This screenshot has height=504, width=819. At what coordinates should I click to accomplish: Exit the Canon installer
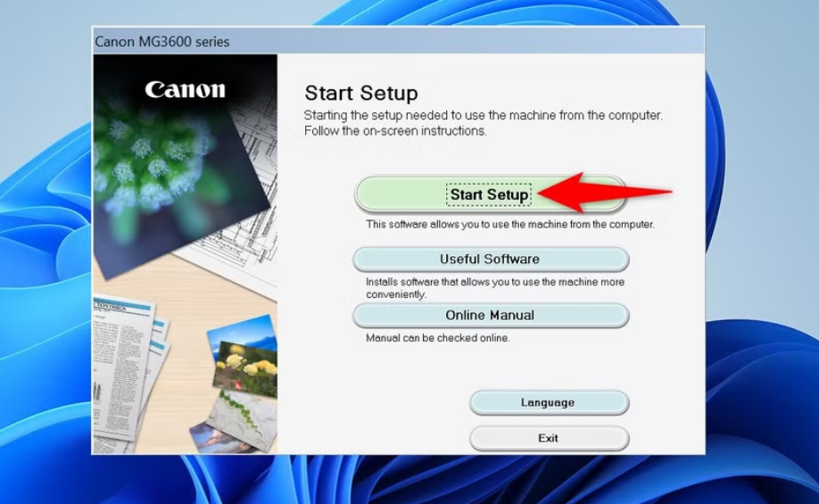point(549,438)
